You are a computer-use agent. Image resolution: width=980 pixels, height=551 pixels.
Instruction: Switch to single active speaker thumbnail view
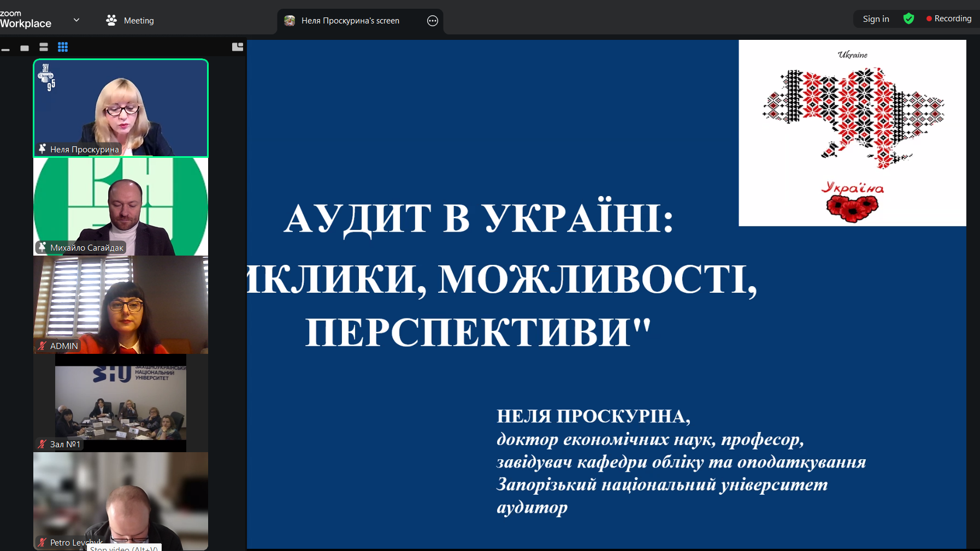pyautogui.click(x=25, y=48)
